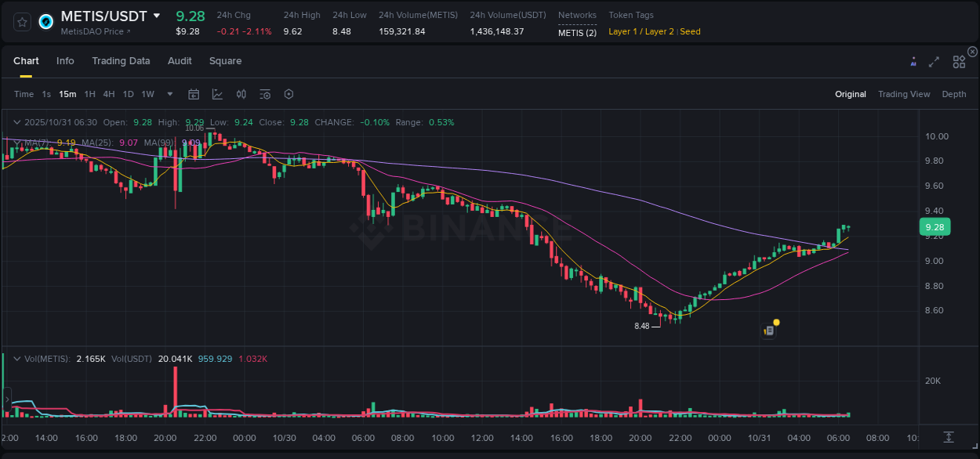Viewport: 980px width, 459px height.
Task: Switch chart view to Trading View
Action: 904,94
